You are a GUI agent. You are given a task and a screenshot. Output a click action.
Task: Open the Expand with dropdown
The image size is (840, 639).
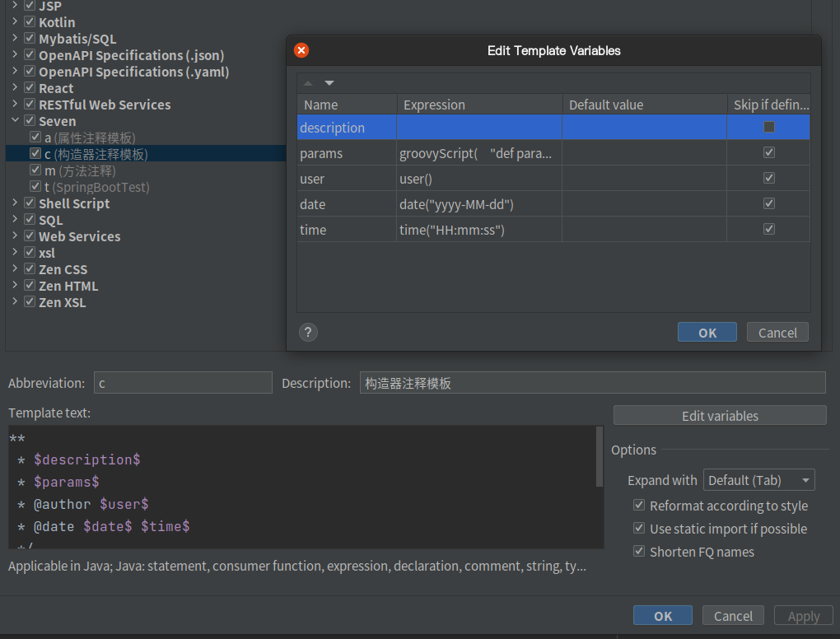(x=758, y=480)
